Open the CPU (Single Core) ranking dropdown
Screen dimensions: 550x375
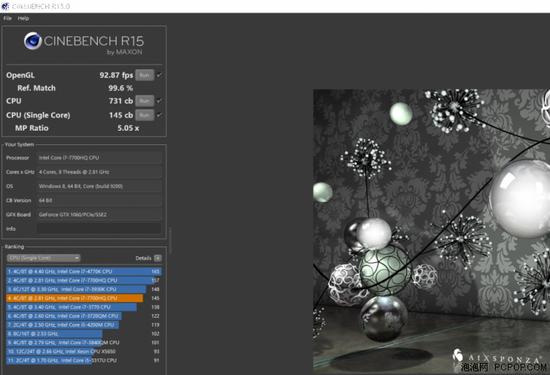(x=43, y=258)
